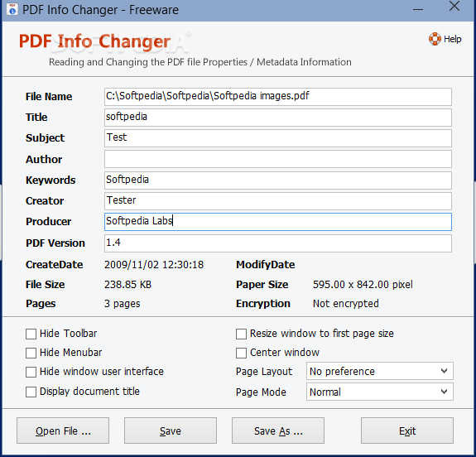Focus the Title input field
Screen dimensions: 476x457
(278, 118)
